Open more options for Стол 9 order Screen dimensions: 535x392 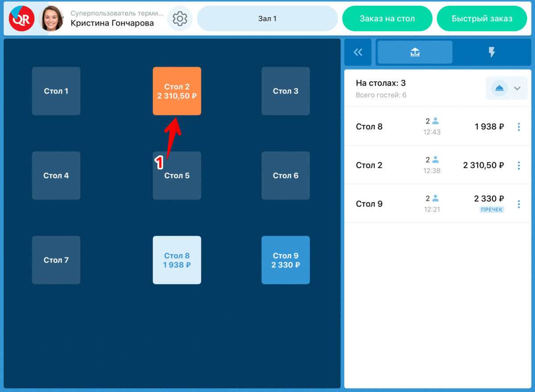click(x=519, y=204)
